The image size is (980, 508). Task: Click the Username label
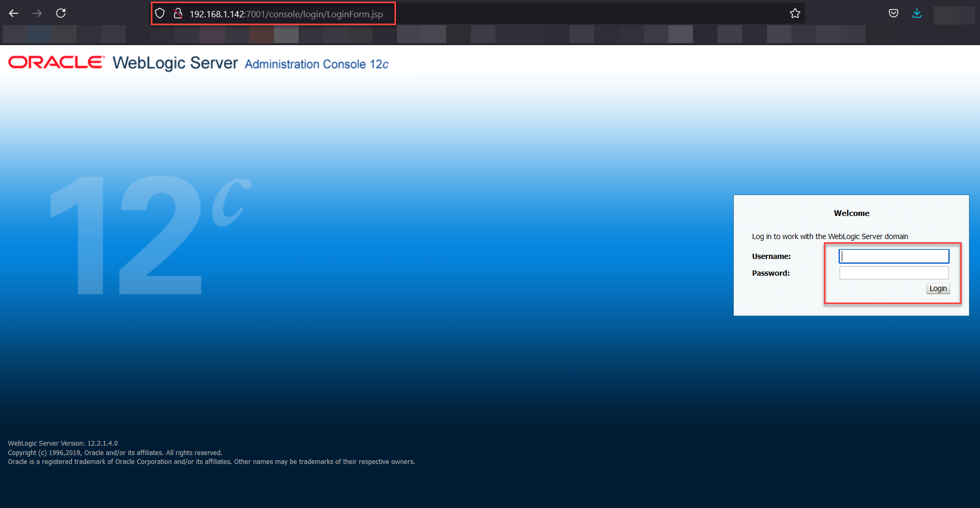coord(771,256)
